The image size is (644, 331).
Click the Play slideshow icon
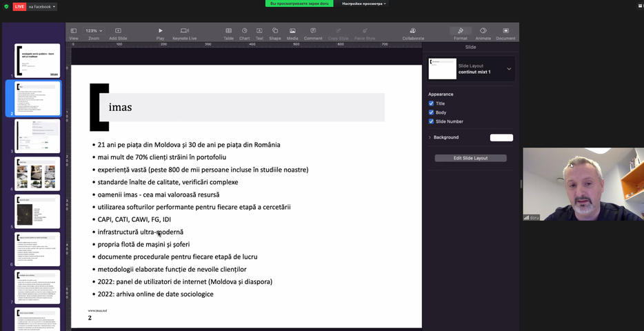point(160,31)
